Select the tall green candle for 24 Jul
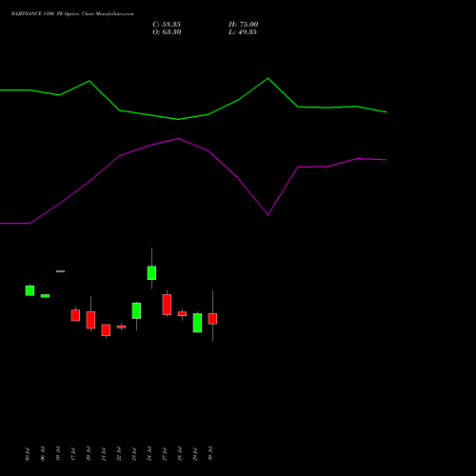The height and width of the screenshot is (476, 476). [x=151, y=273]
